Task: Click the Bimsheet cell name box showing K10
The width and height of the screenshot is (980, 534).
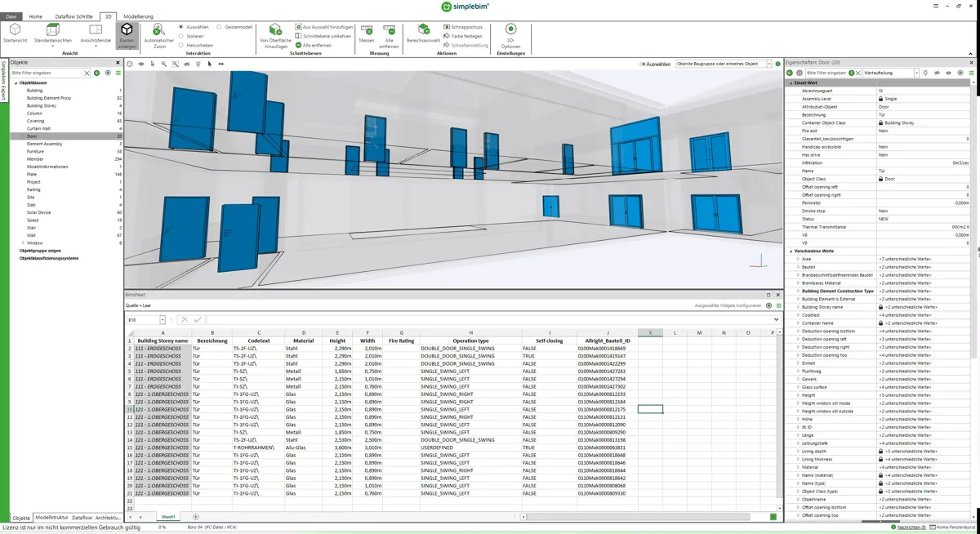Action: 146,320
